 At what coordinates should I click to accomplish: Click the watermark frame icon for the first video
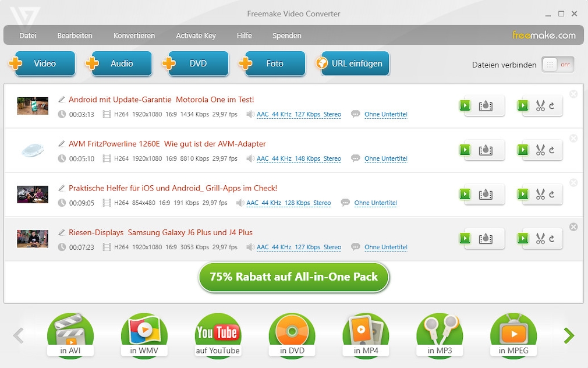tap(486, 105)
